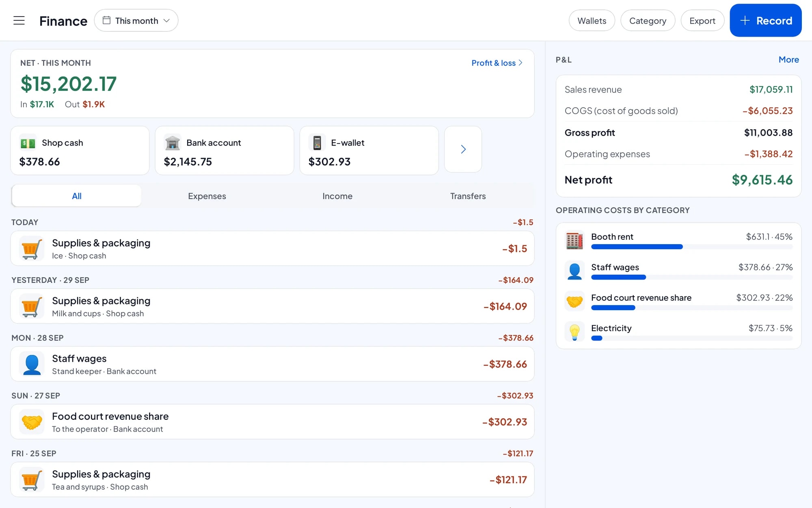Click the Food court revenue share progress bar
This screenshot has width=812, height=508.
[692, 308]
